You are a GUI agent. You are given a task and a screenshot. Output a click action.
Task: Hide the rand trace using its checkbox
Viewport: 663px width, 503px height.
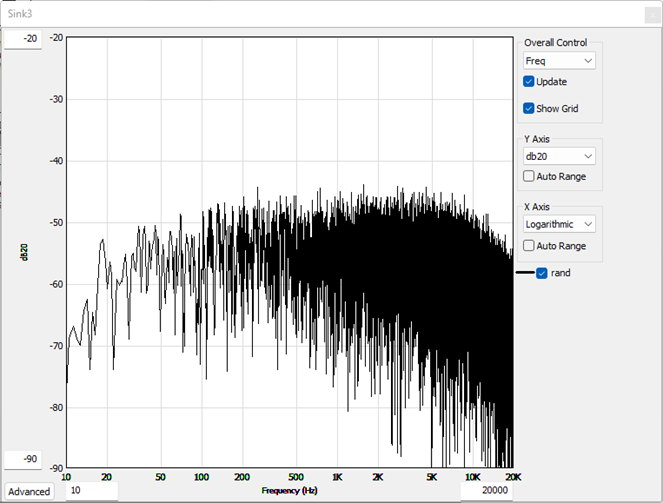542,273
